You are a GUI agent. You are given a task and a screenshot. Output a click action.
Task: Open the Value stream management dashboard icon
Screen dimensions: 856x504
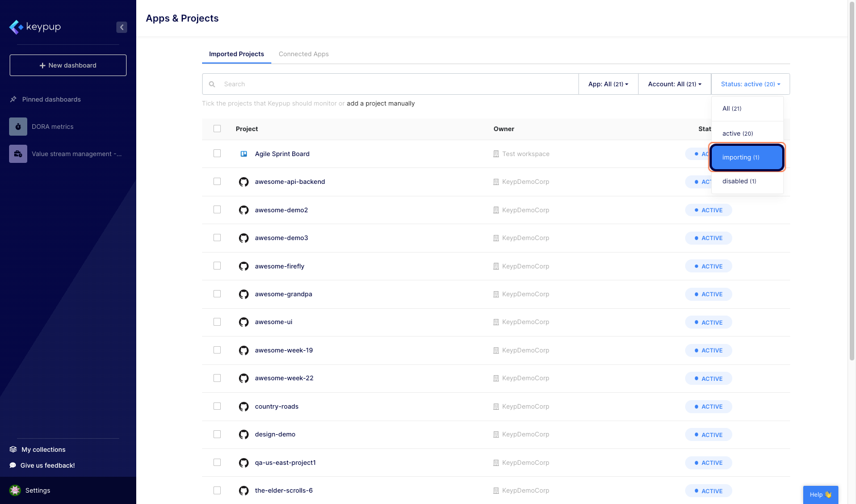[18, 153]
